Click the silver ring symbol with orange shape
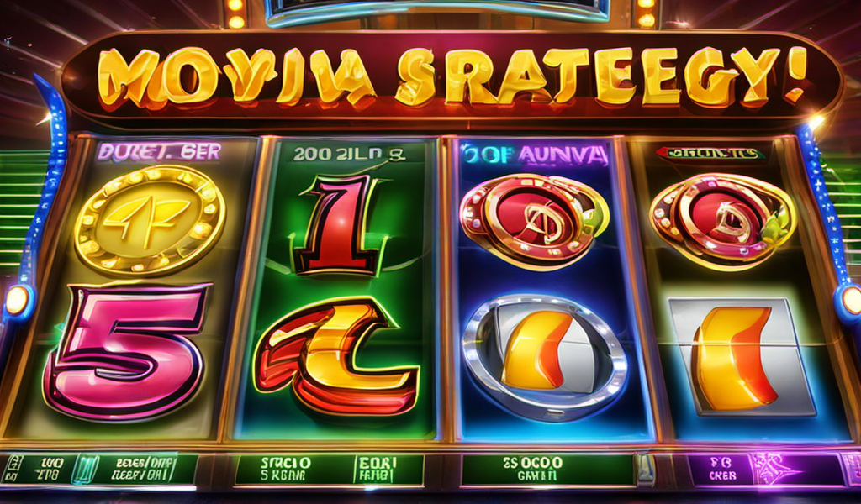The height and width of the screenshot is (504, 861). coord(545,350)
